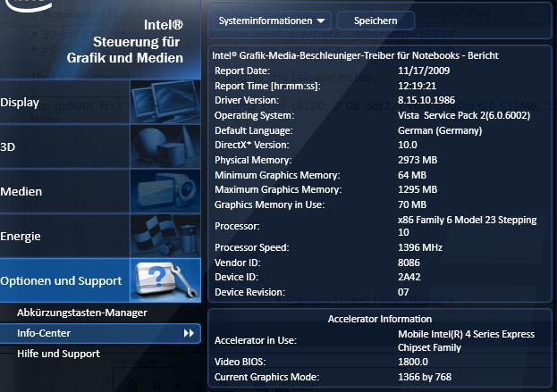Click the question mark wrench icon
The width and height of the screenshot is (557, 392).
click(165, 280)
